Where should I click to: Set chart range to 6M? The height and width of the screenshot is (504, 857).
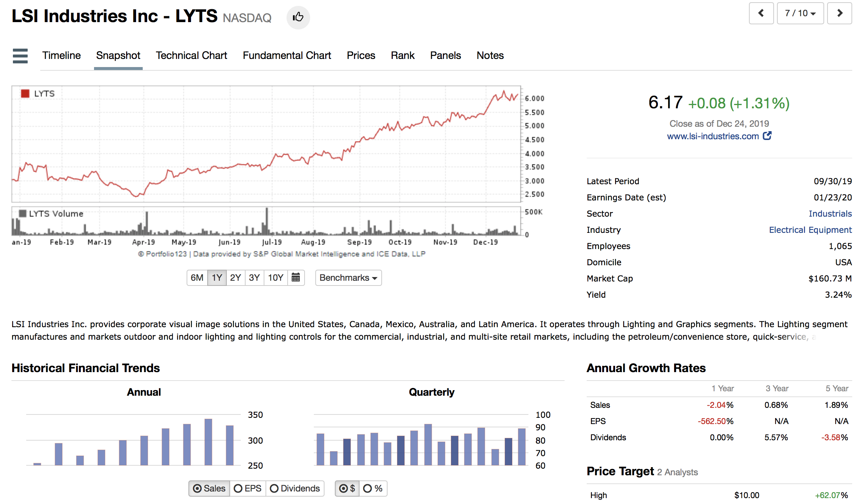point(197,278)
